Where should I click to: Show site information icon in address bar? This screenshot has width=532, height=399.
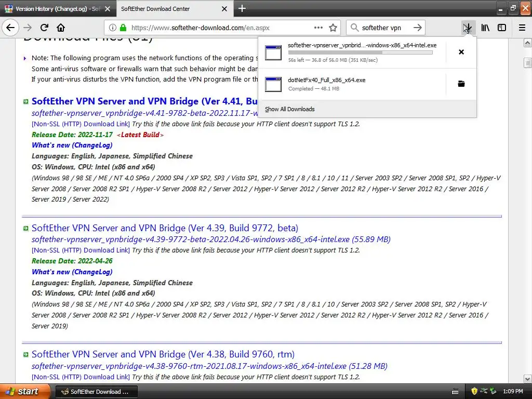[x=113, y=28]
